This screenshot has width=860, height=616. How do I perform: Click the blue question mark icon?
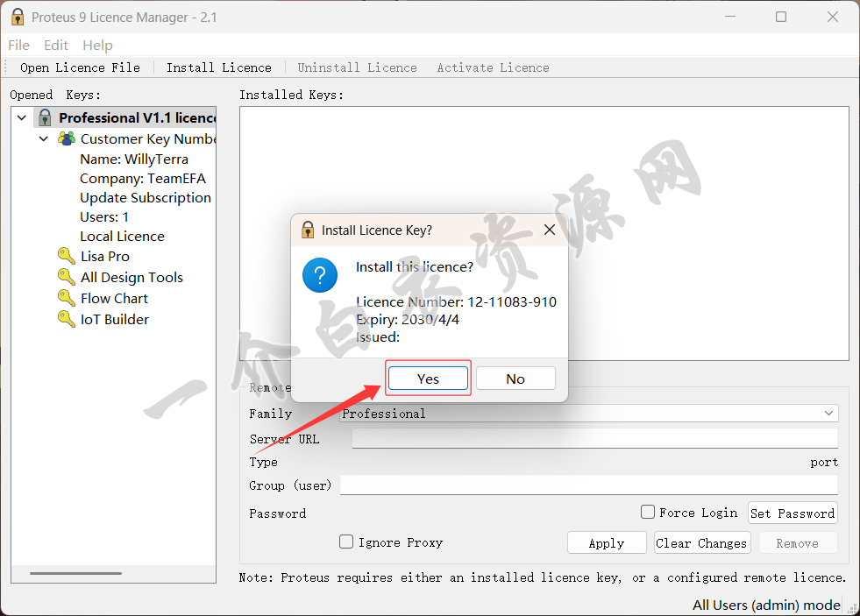pyautogui.click(x=320, y=275)
